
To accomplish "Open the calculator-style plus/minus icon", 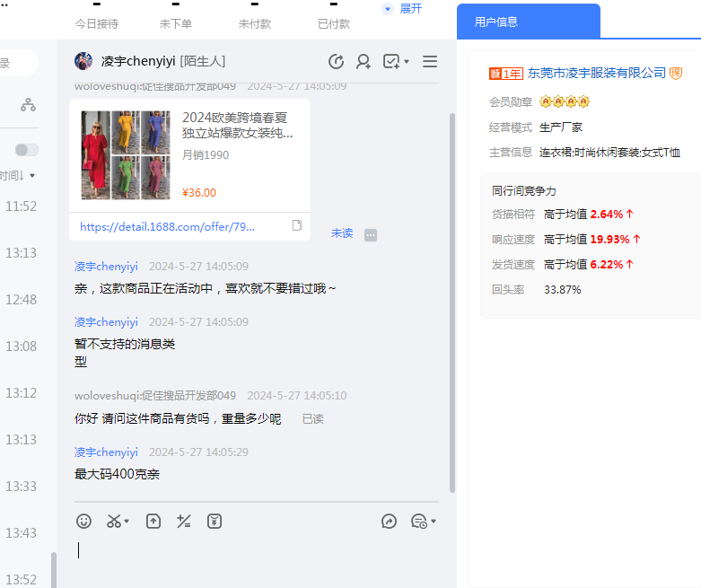I will (184, 521).
